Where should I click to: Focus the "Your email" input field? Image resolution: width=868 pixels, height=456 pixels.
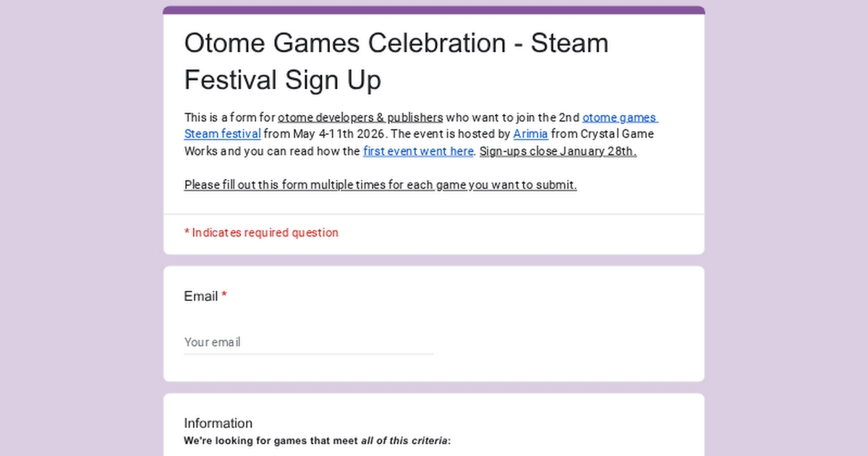(309, 342)
